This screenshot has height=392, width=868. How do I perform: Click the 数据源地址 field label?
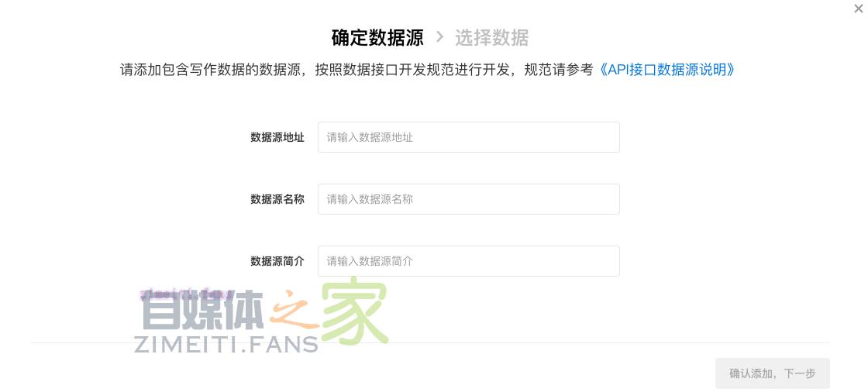click(277, 137)
